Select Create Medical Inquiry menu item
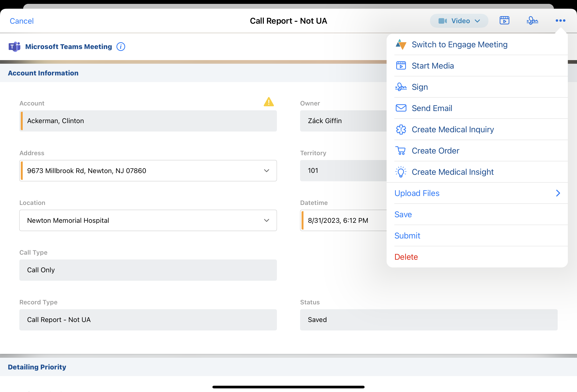 [453, 130]
